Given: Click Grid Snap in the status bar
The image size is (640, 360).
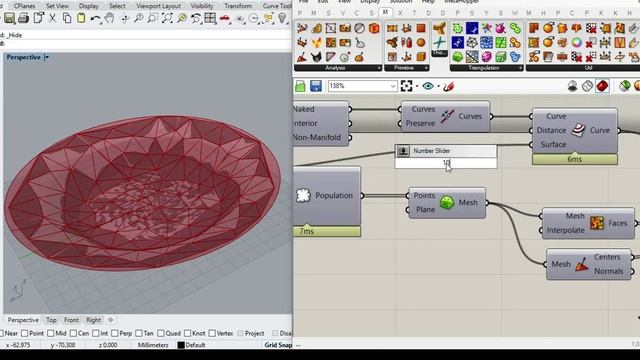Looking at the screenshot, I should tap(278, 345).
